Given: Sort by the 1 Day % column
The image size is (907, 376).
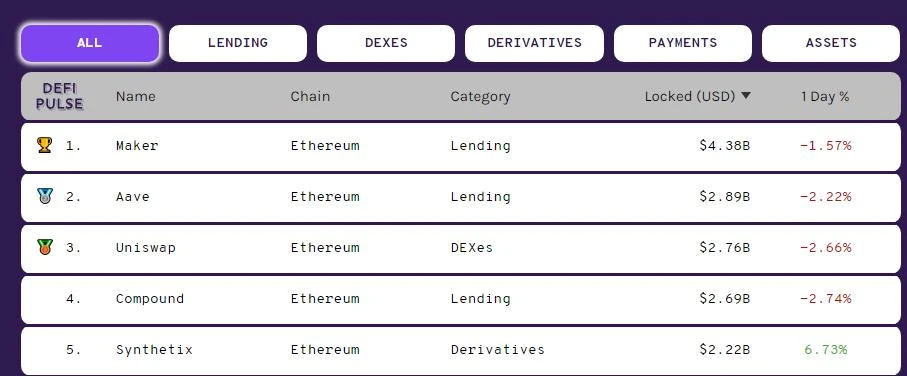Looking at the screenshot, I should (825, 97).
